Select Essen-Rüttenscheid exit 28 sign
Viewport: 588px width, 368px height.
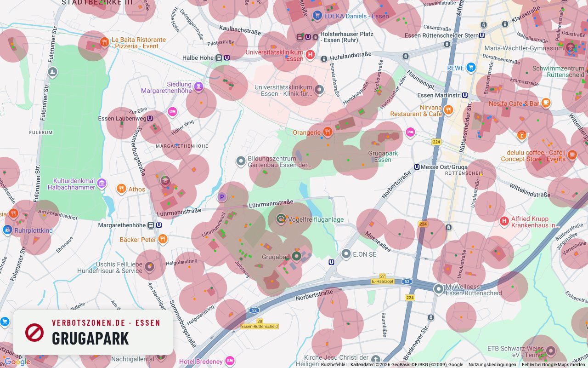(x=260, y=324)
